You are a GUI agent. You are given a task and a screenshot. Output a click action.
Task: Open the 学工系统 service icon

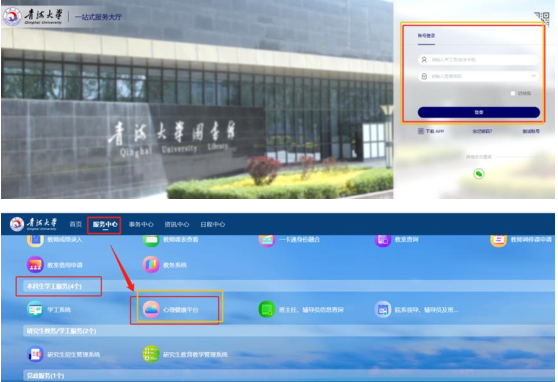point(35,310)
